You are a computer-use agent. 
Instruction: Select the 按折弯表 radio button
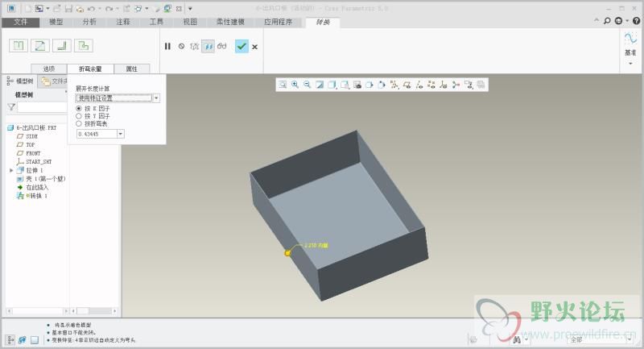click(79, 124)
